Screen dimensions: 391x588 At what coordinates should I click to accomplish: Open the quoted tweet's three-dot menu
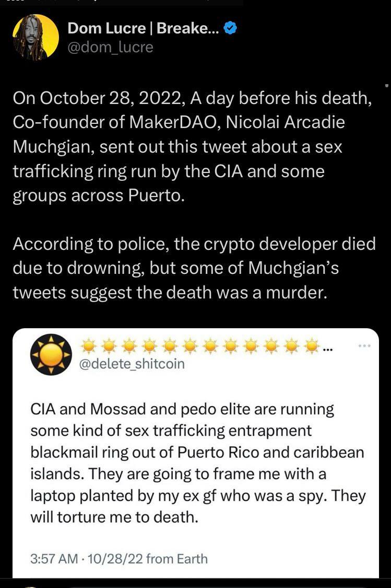(x=364, y=346)
